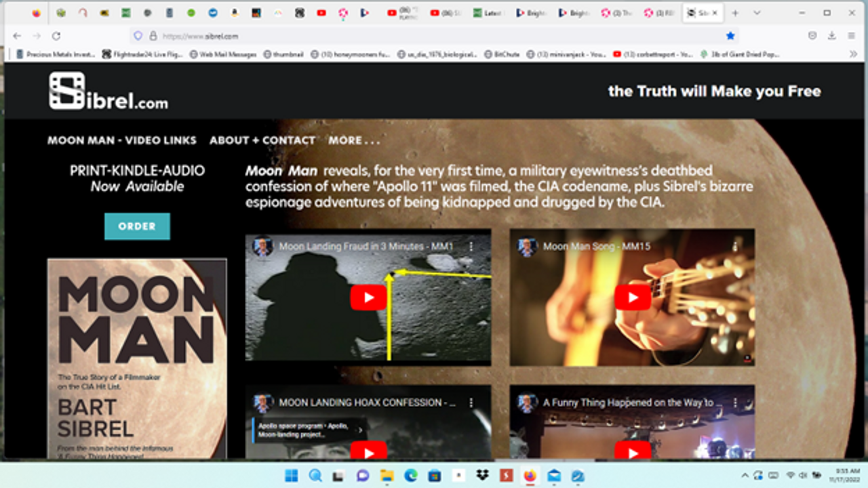Open Firefox downloads panel
Image resolution: width=868 pixels, height=488 pixels.
832,36
